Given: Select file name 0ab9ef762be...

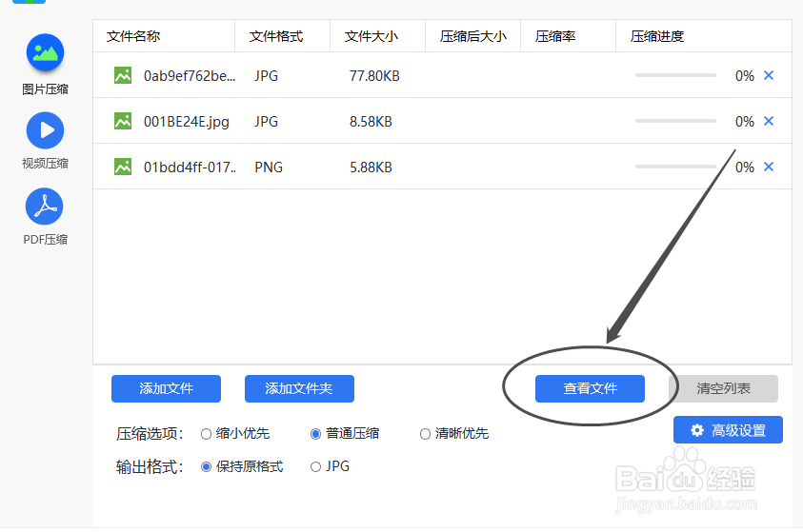Looking at the screenshot, I should point(190,76).
